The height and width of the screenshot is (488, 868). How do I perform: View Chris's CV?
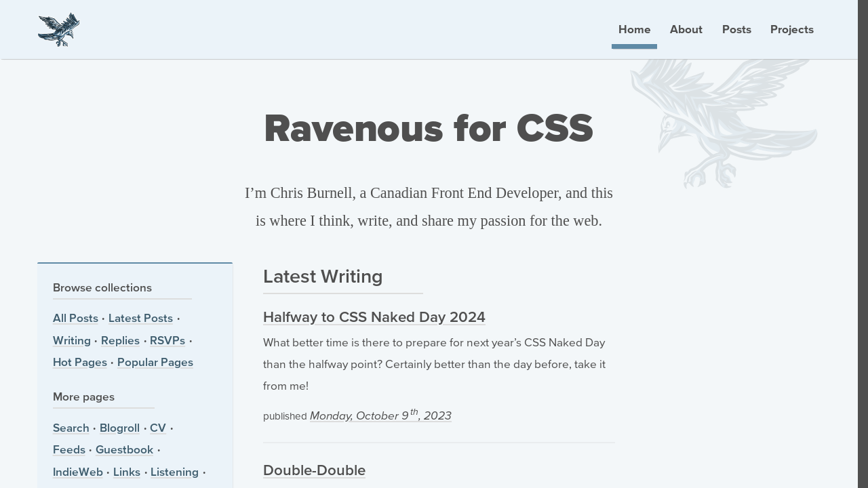(x=157, y=428)
